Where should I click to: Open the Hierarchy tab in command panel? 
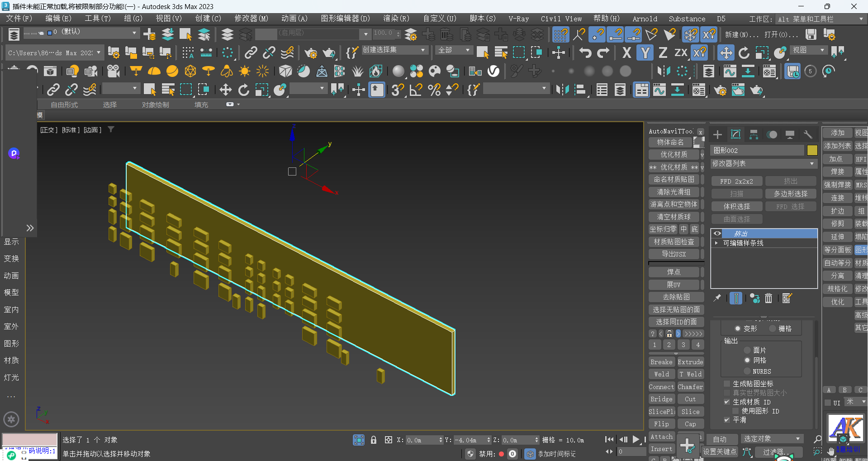click(x=754, y=134)
